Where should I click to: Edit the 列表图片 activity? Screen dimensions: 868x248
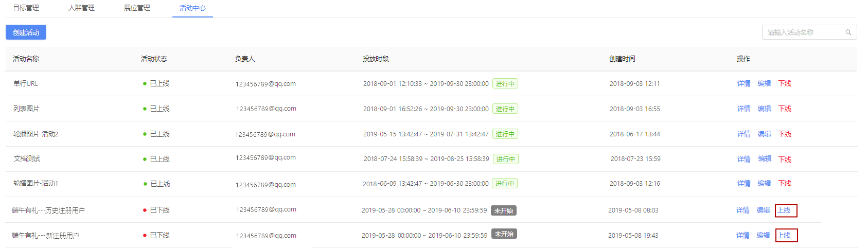click(764, 109)
